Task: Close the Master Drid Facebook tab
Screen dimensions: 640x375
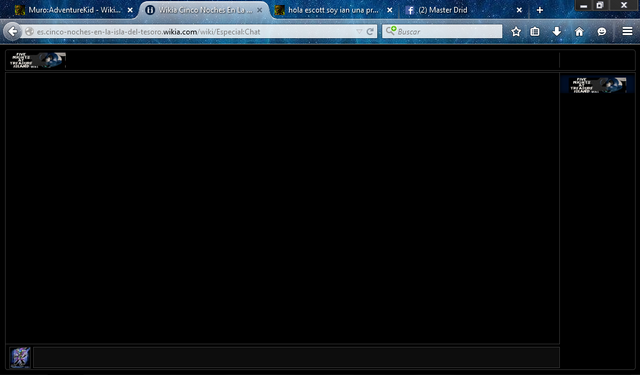Action: pos(519,10)
